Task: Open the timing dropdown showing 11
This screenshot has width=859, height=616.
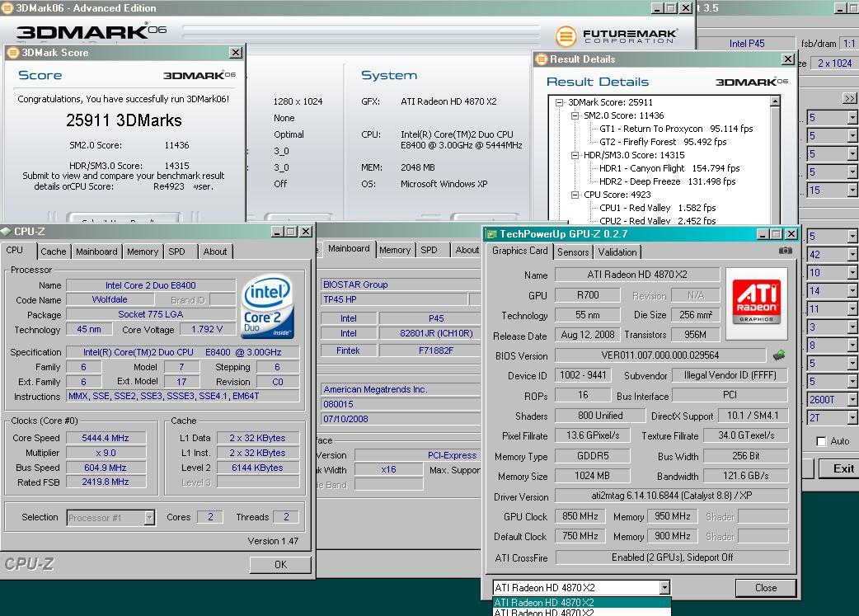Action: pyautogui.click(x=852, y=309)
